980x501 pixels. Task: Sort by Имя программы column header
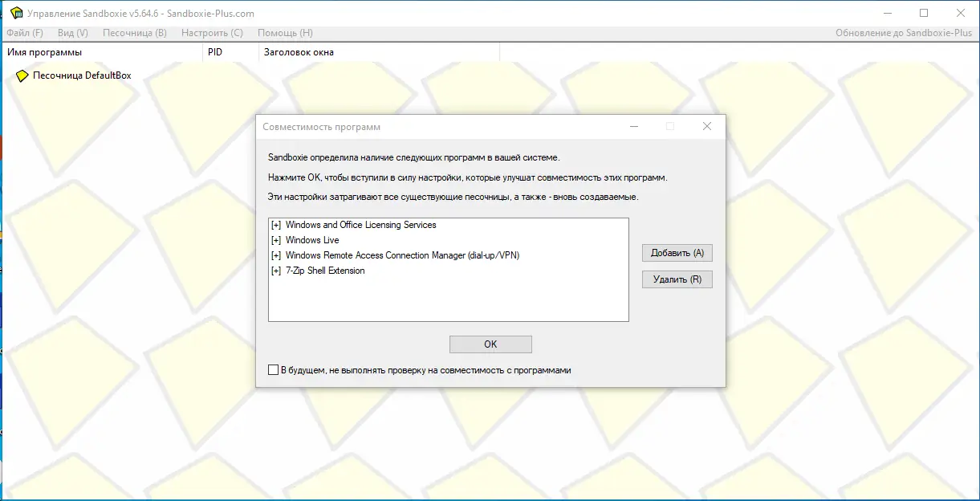click(x=101, y=52)
